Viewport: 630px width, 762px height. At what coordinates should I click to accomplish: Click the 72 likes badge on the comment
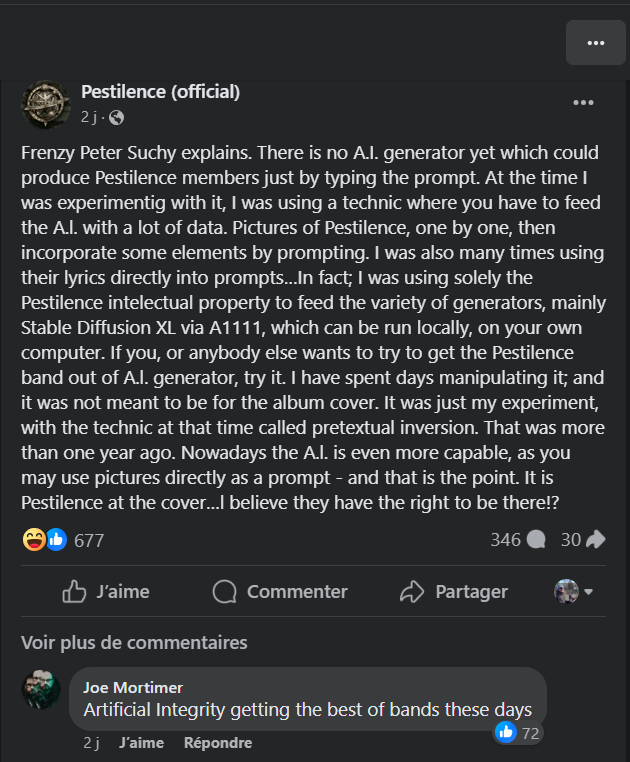[518, 733]
